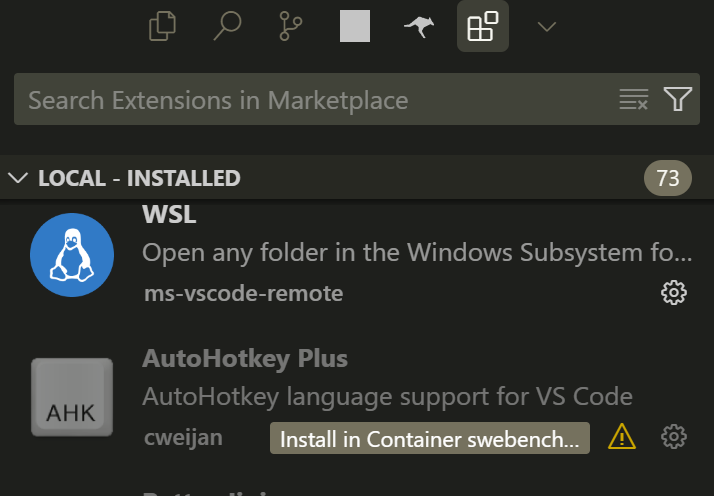Expand additional views chevron in activity bar
Viewport: 714px width, 496px height.
coord(546,27)
